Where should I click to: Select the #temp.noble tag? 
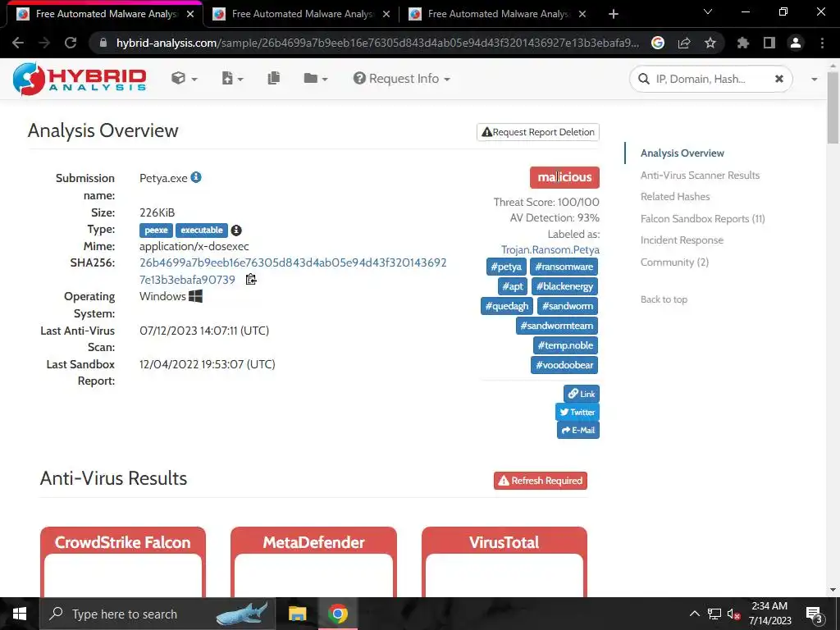tap(565, 345)
